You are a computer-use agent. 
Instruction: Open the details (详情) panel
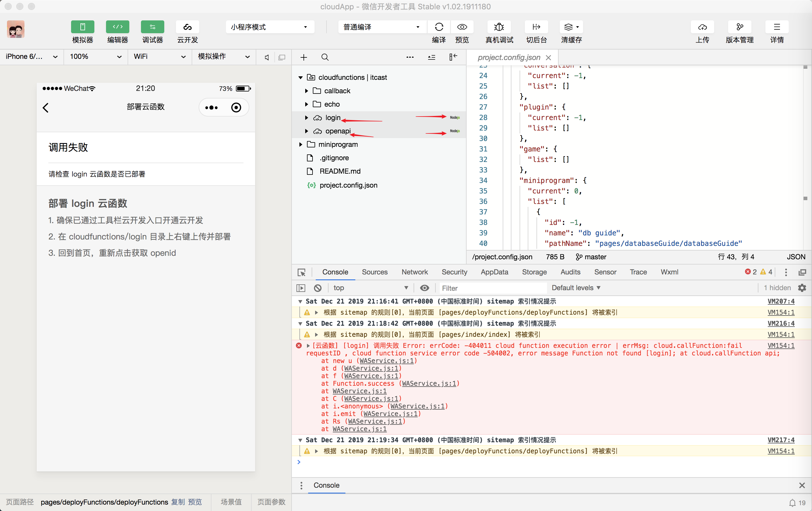[x=776, y=27]
